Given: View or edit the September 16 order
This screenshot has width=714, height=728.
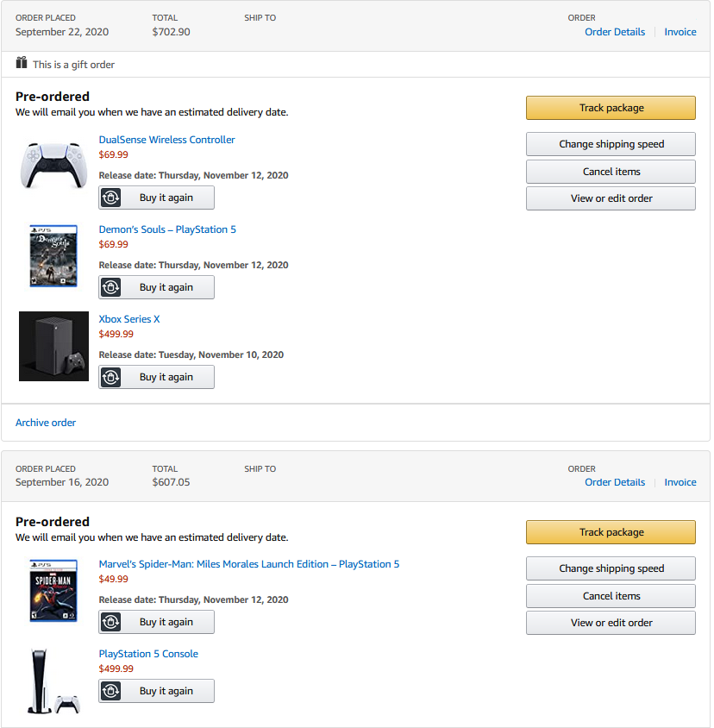Looking at the screenshot, I should (x=611, y=622).
